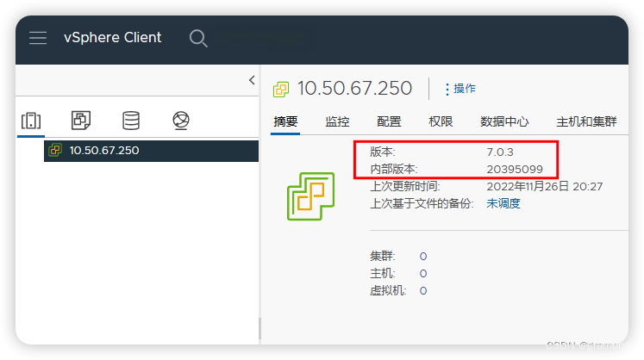
Task: Switch to the 权限 tab
Action: click(441, 121)
